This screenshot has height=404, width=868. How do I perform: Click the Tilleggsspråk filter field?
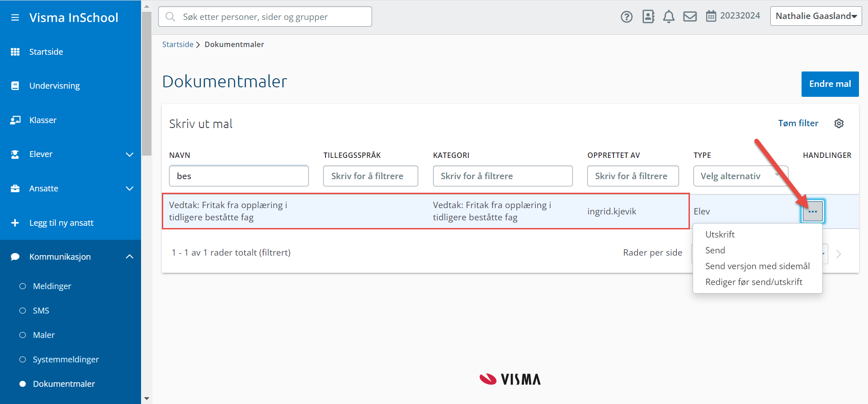370,176
